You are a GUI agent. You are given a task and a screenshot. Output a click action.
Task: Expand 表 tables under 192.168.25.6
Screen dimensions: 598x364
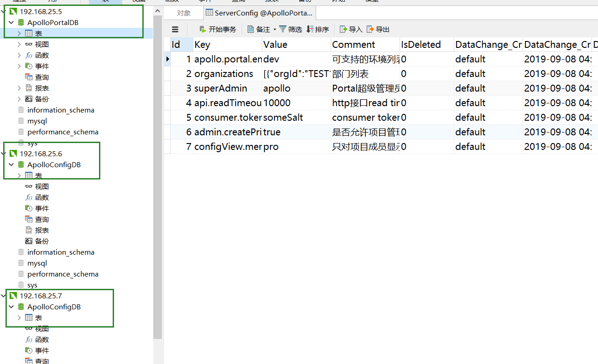coord(19,175)
